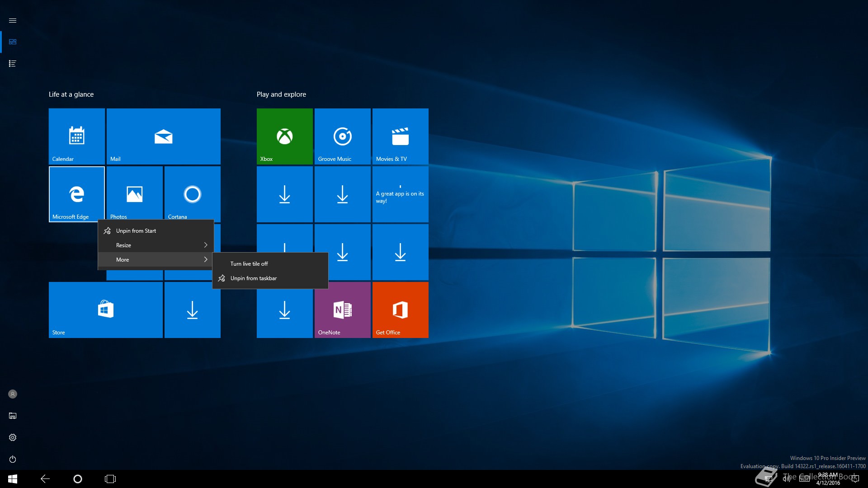
Task: Click 'A great app is on its way!' tile
Action: 401,194
